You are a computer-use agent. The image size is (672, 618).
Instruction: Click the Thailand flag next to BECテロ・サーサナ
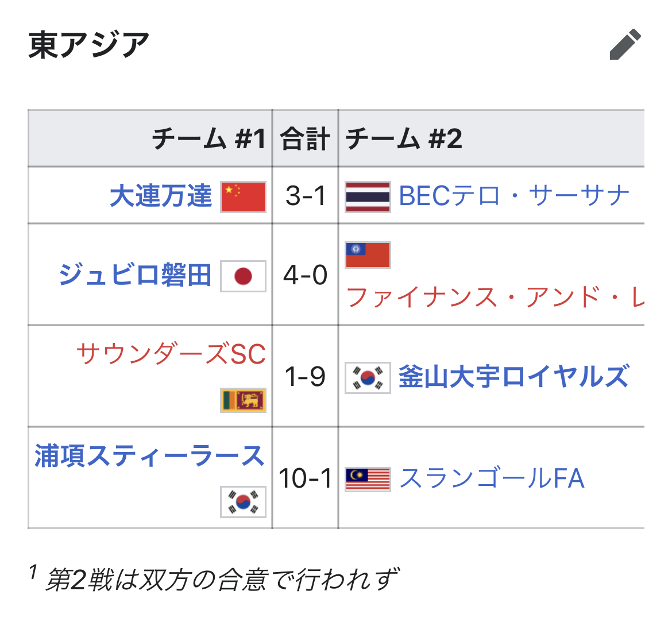[x=368, y=196]
